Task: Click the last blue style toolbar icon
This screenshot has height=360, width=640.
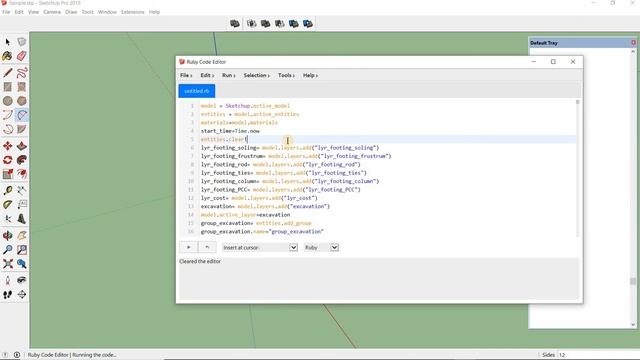Action: (x=308, y=24)
